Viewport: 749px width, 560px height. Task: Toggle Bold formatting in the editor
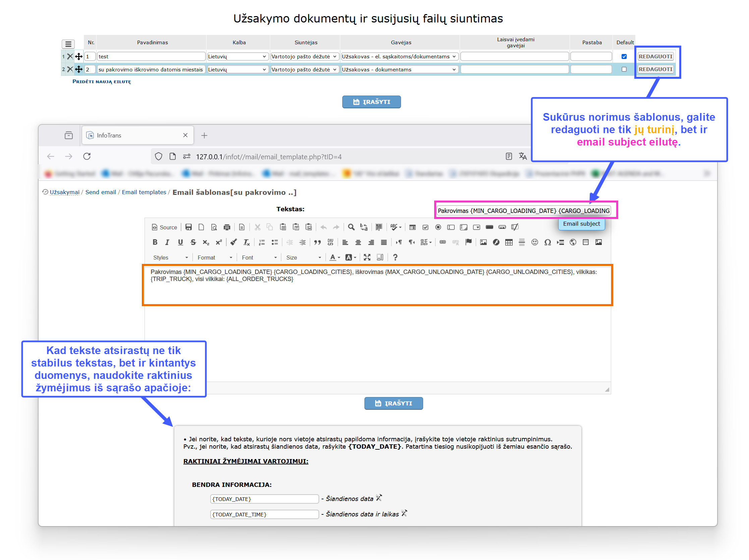pos(155,242)
